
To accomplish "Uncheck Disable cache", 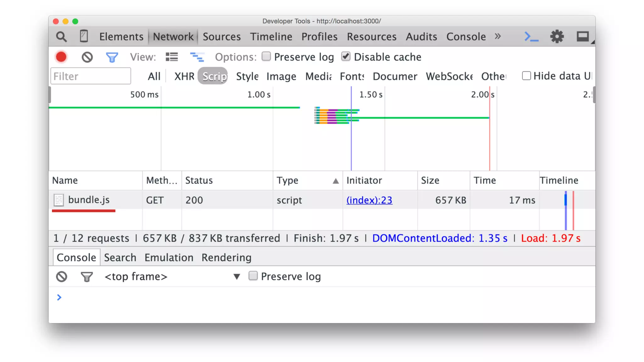I will click(346, 57).
